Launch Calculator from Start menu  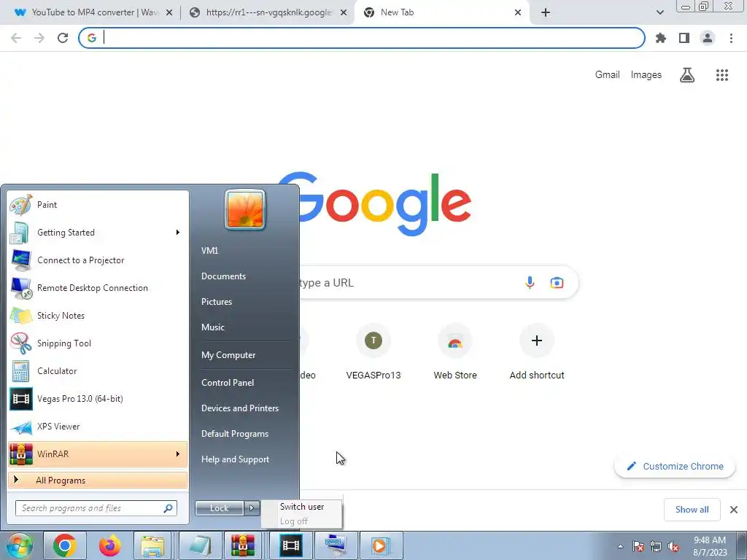(x=98, y=371)
